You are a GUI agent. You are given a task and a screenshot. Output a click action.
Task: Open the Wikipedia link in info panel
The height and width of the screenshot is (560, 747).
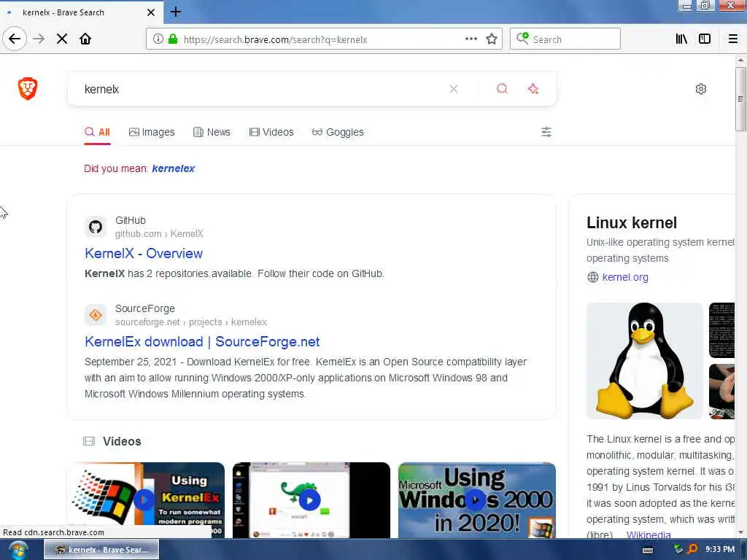649,534
